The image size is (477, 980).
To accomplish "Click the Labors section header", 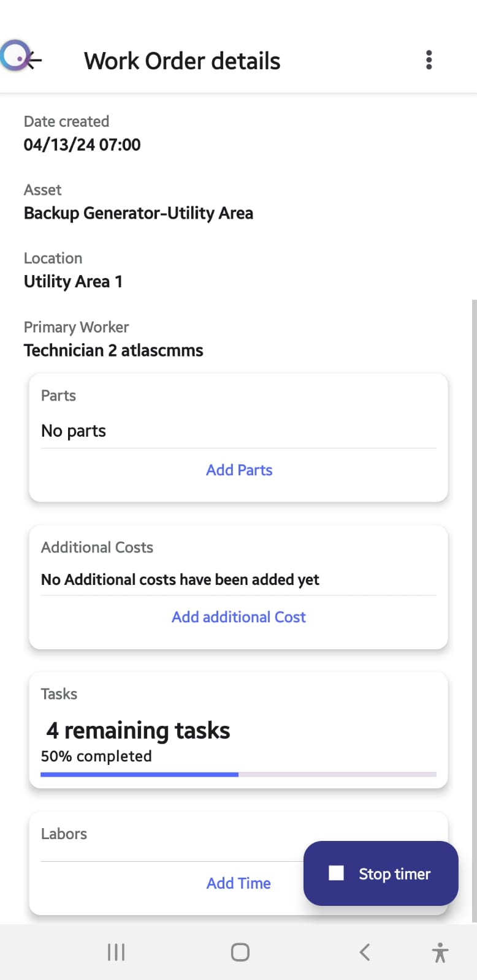I will pos(64,834).
